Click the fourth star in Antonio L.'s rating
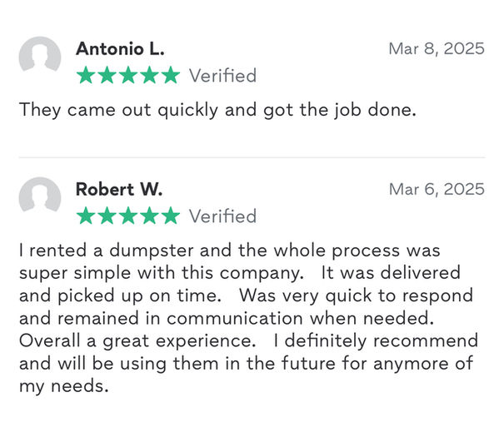The width and height of the screenshot is (504, 427). coord(148,76)
